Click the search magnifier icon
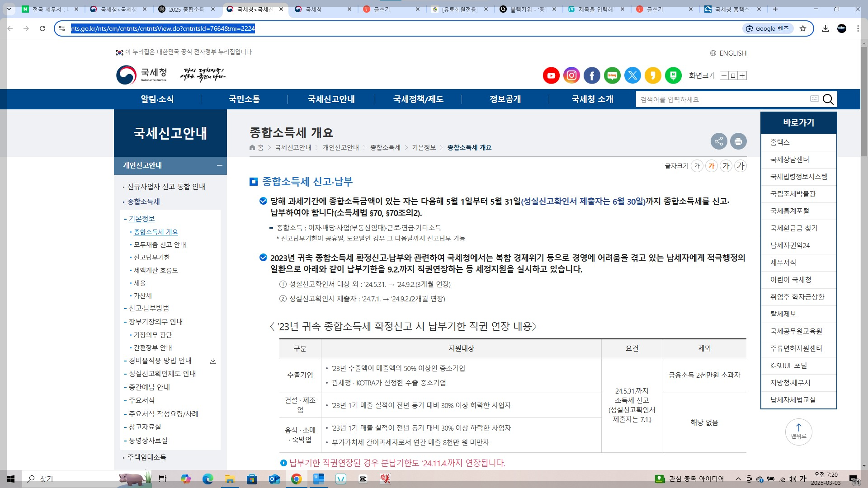868x488 pixels. pos(828,99)
